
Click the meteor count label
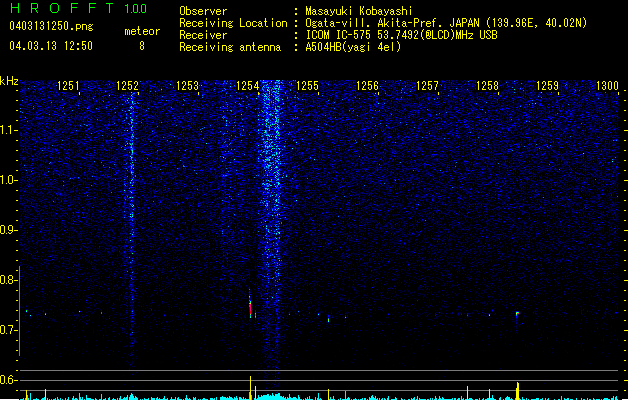(x=142, y=31)
